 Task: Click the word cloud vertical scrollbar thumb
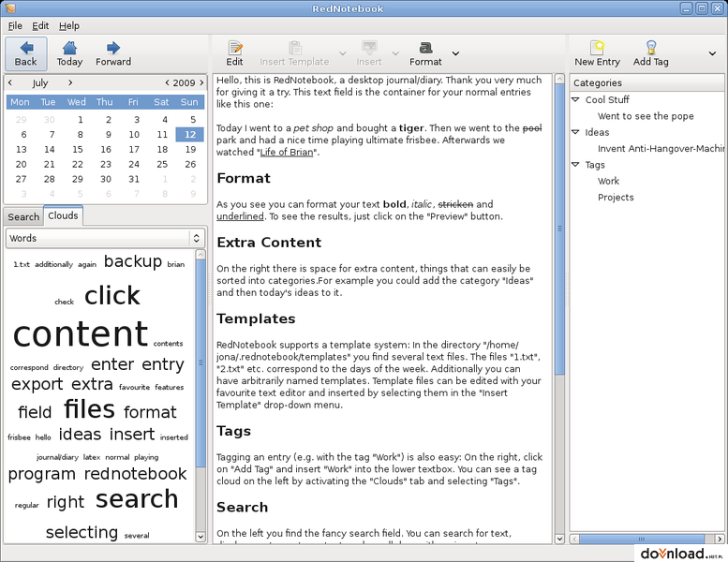pos(201,362)
